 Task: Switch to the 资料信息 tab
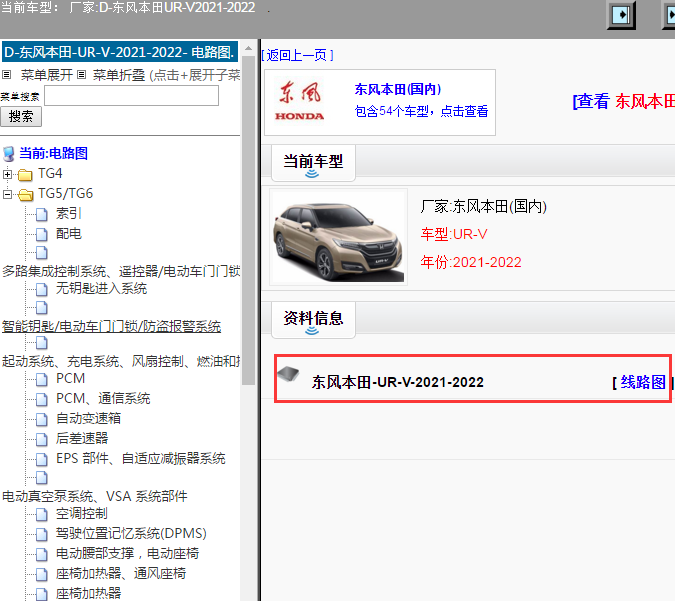pyautogui.click(x=313, y=319)
